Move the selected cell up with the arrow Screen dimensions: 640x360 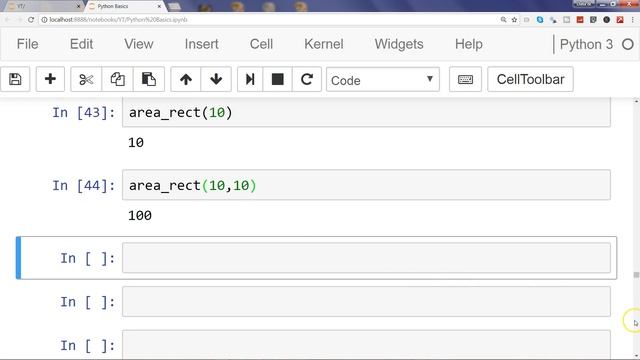(x=186, y=79)
